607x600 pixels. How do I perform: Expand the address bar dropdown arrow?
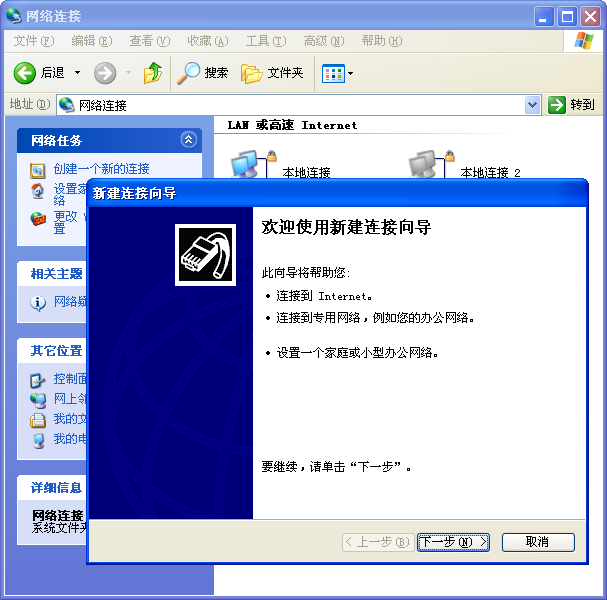click(532, 105)
